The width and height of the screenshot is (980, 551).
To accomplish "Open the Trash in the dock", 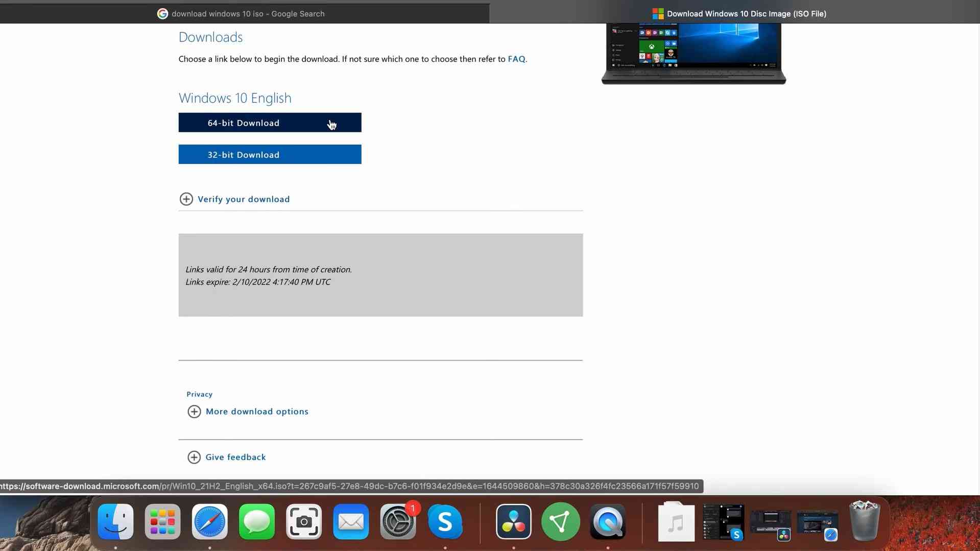I will pos(864,522).
